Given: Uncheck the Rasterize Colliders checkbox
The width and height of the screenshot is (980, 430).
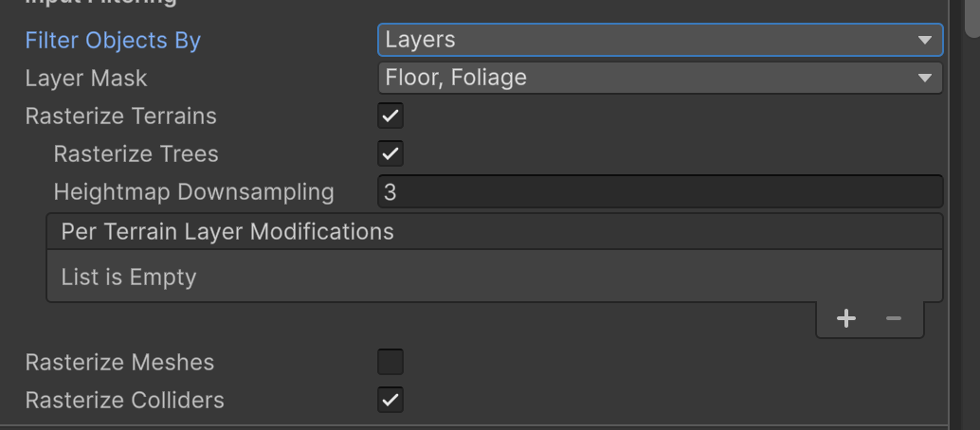Looking at the screenshot, I should [x=390, y=400].
